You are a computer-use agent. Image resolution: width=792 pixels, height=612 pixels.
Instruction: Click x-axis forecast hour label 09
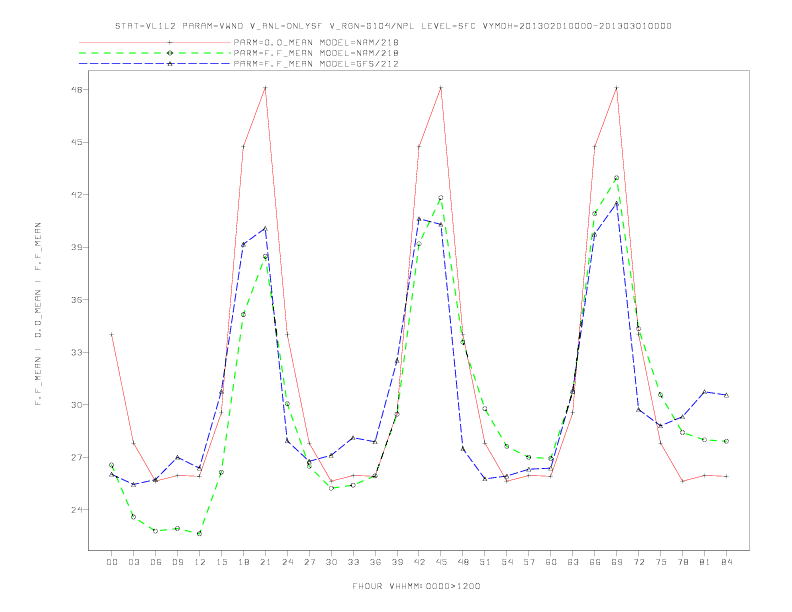(177, 562)
